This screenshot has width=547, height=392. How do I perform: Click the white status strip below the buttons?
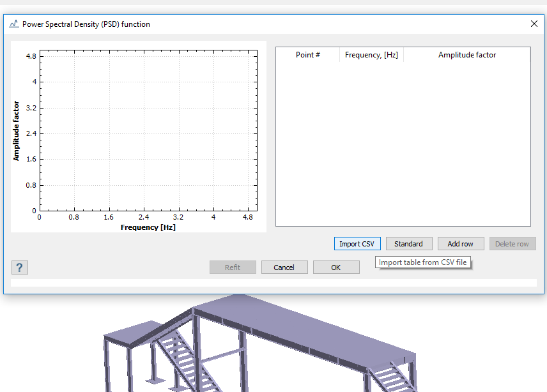coord(273,283)
